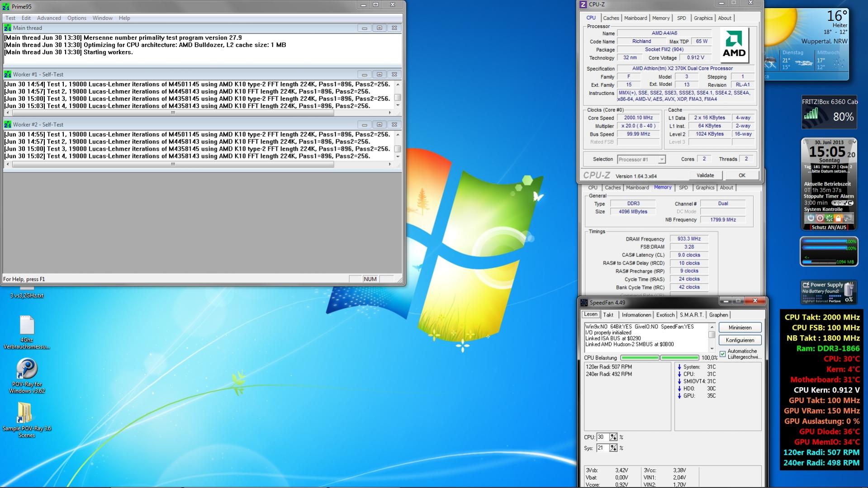
Task: Click the FRITZ!Box signal strength bars icon
Action: [811, 114]
